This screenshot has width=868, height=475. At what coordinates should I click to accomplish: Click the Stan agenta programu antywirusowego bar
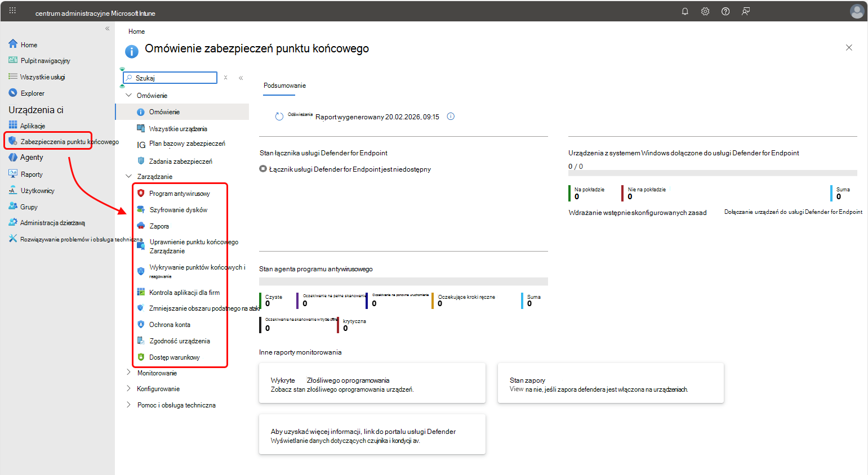click(403, 281)
